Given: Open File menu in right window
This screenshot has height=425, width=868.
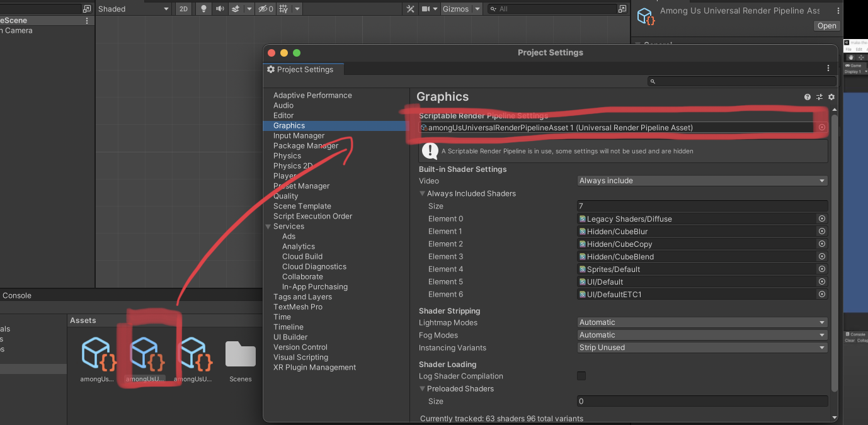Looking at the screenshot, I should pos(848,49).
